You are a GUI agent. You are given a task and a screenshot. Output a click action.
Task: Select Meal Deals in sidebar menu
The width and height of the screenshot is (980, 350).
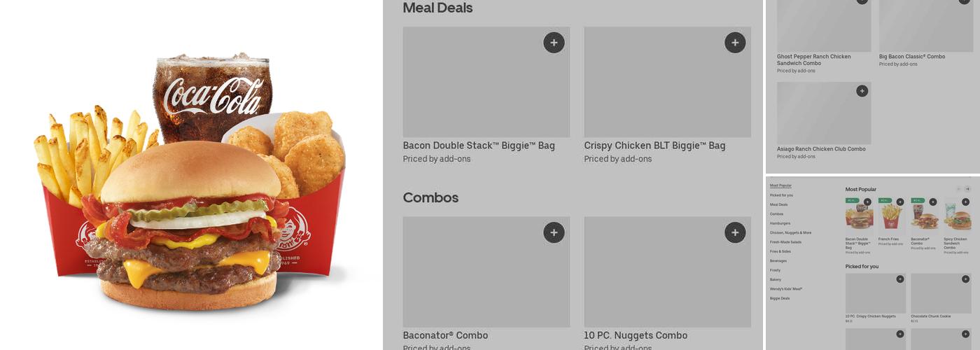click(778, 204)
